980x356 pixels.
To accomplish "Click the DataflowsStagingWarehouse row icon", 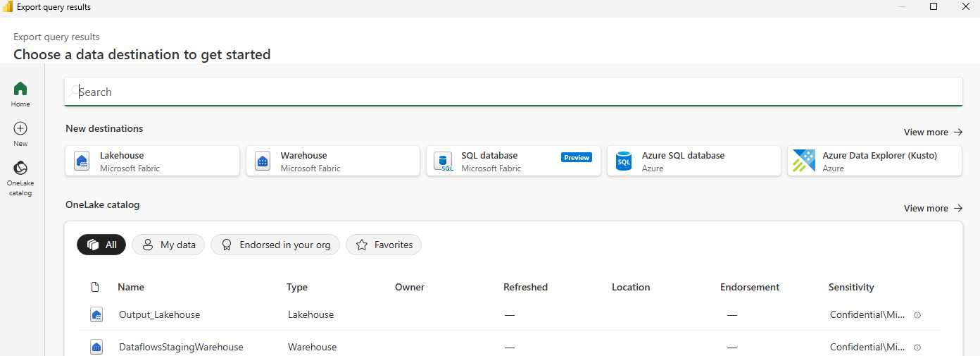I will (96, 348).
